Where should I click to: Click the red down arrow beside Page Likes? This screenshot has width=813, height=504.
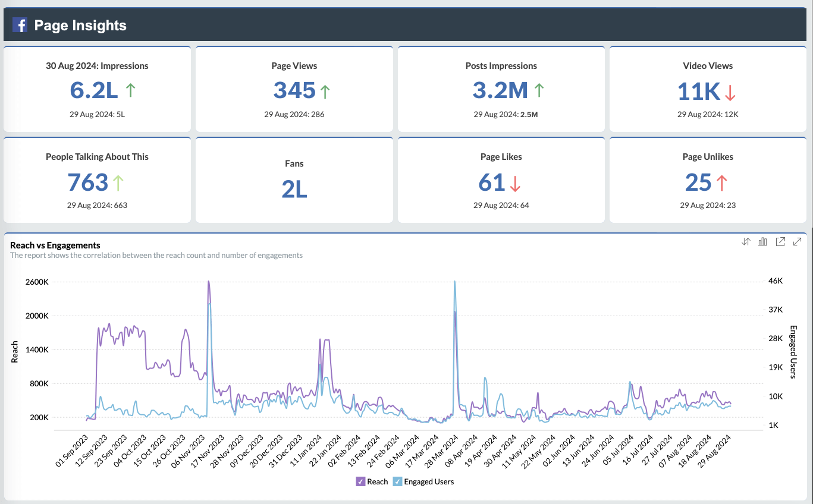point(515,182)
